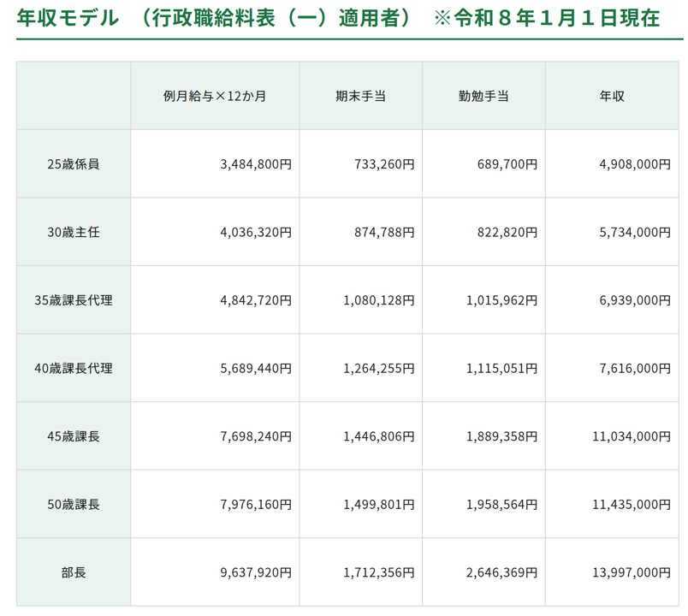Select the 期末手当 column header
The image size is (688, 616).
(x=360, y=95)
